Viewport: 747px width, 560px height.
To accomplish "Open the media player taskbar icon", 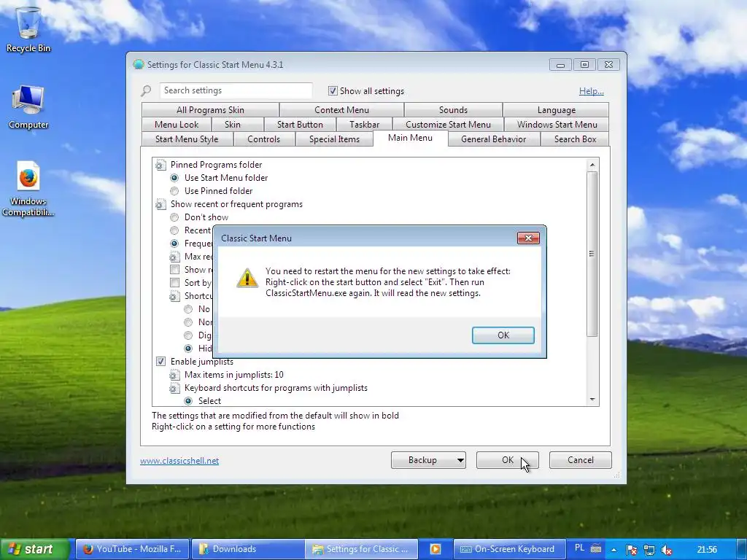I will (x=436, y=549).
